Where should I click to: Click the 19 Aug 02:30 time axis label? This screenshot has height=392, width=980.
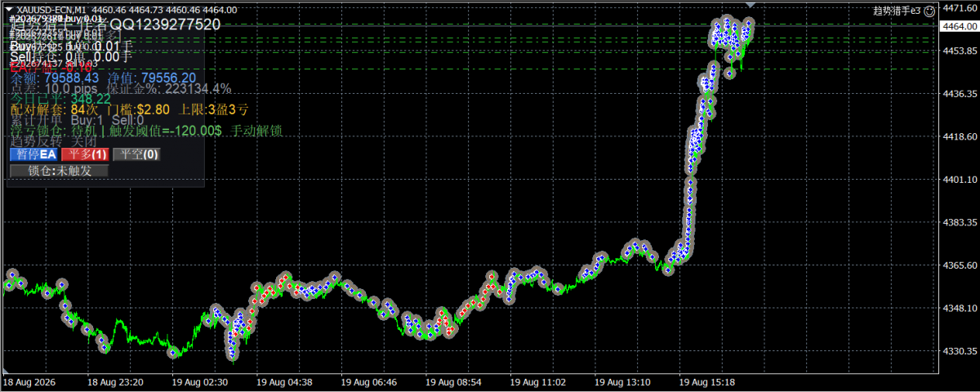pyautogui.click(x=199, y=381)
